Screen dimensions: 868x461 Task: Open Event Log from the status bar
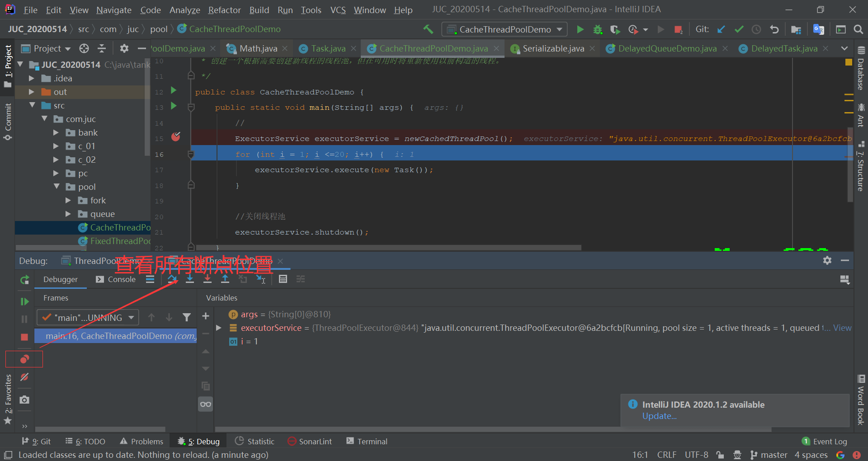click(x=825, y=442)
